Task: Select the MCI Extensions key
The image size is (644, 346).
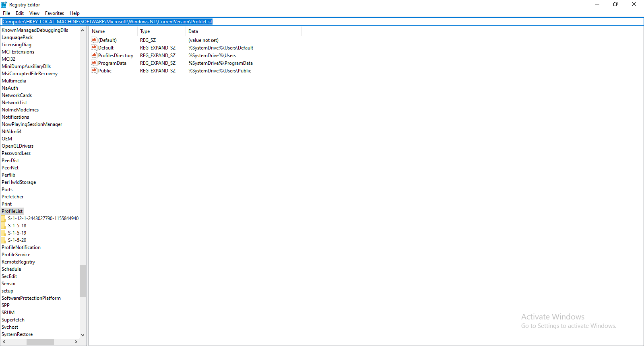Action: [x=18, y=52]
